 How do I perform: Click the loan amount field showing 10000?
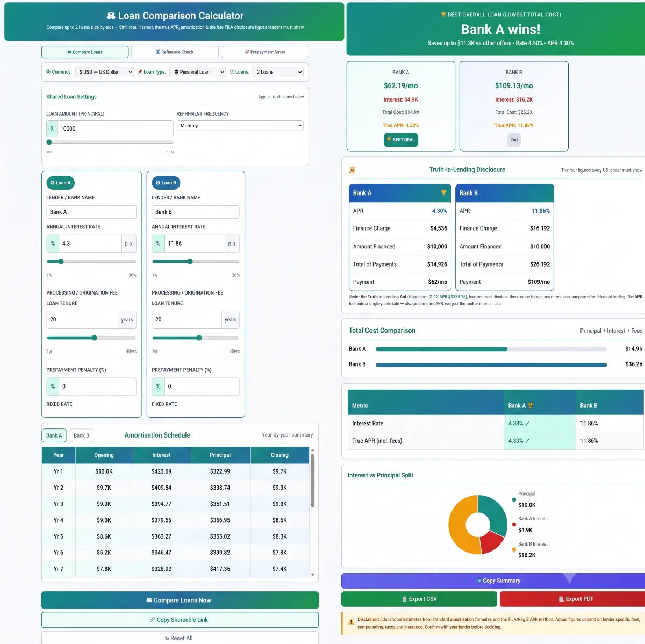[115, 128]
